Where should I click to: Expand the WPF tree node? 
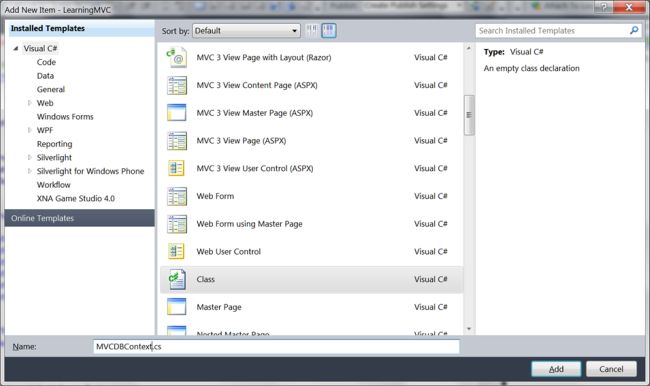[x=29, y=130]
